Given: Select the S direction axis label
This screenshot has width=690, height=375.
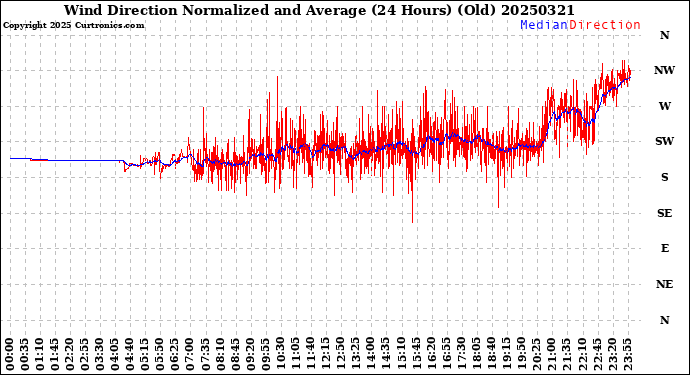Looking at the screenshot, I should coord(664,177).
